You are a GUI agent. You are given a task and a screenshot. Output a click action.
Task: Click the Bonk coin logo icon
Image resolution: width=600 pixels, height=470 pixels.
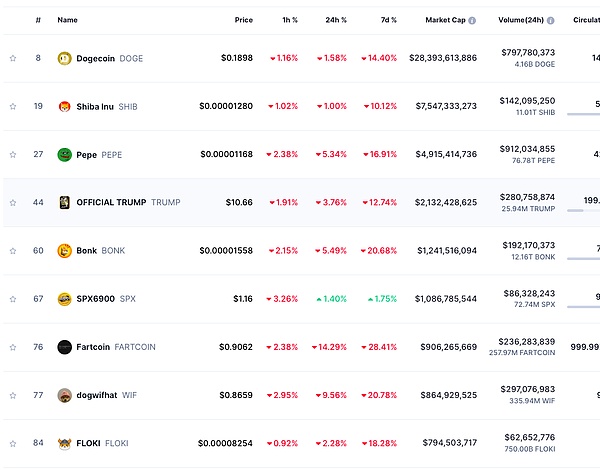(x=65, y=250)
